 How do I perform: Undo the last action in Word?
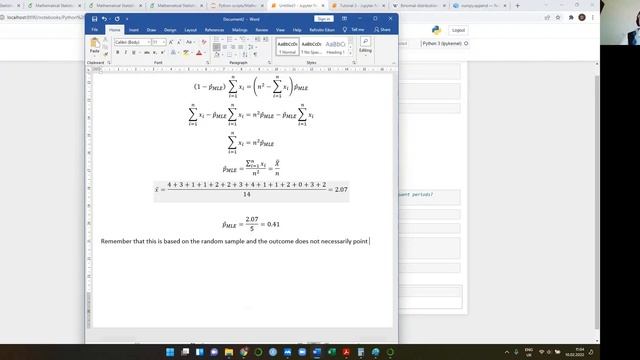click(104, 19)
